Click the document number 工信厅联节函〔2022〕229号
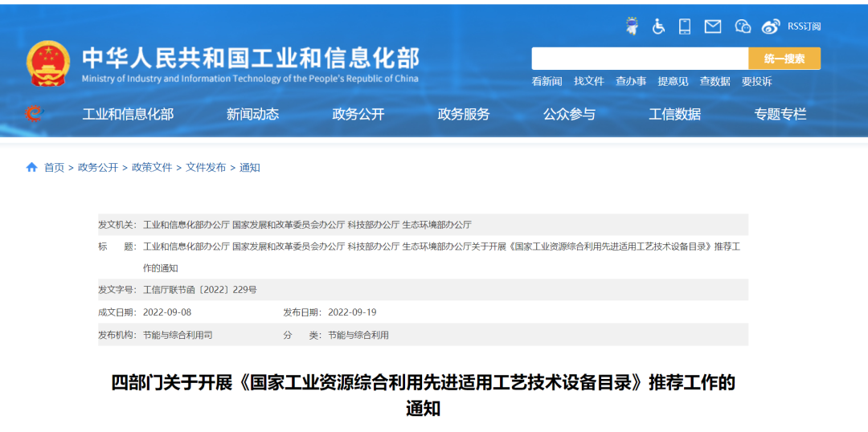The width and height of the screenshot is (868, 432). 200,289
